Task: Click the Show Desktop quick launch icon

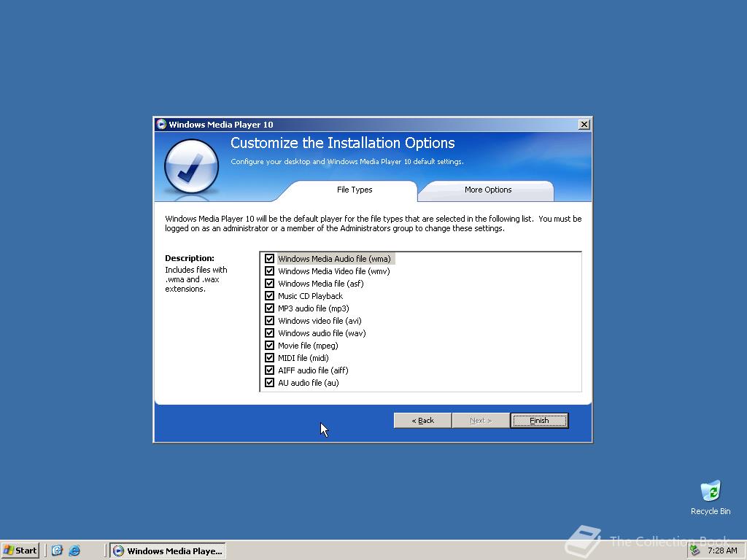Action: coord(57,551)
